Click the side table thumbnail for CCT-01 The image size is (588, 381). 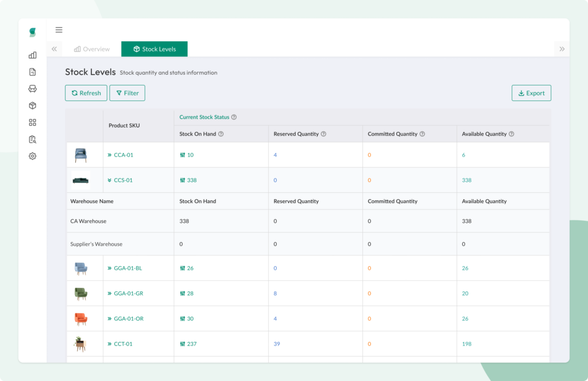(80, 344)
